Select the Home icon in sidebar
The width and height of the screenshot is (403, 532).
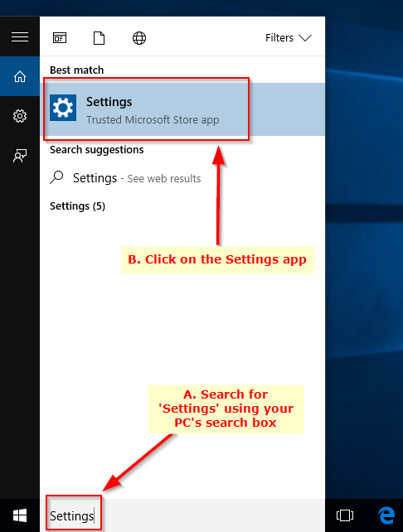point(20,76)
